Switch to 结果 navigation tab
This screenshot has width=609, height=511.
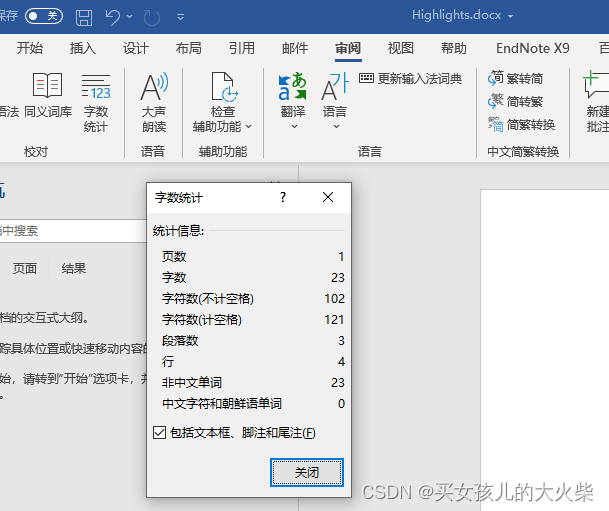click(x=74, y=268)
